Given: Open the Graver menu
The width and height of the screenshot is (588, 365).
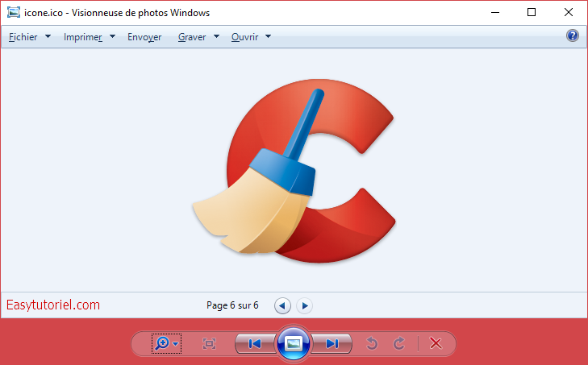Looking at the screenshot, I should 192,37.
